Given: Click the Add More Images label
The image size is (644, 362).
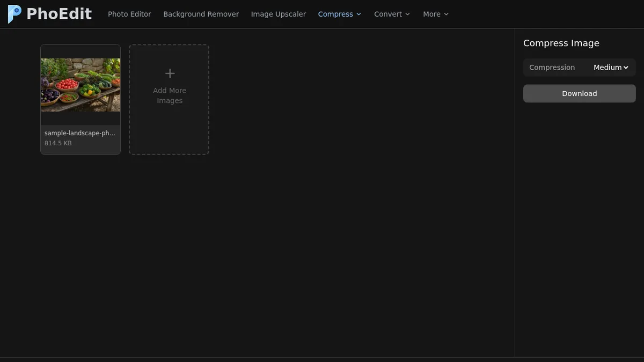Looking at the screenshot, I should (x=170, y=95).
